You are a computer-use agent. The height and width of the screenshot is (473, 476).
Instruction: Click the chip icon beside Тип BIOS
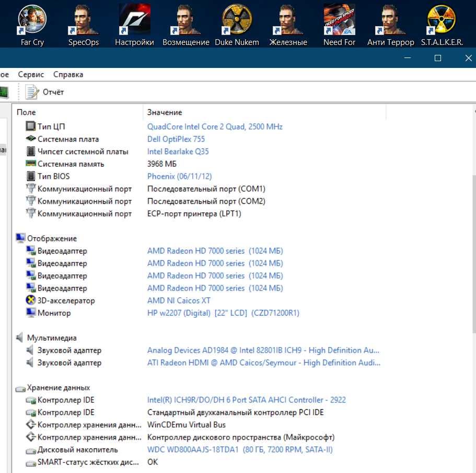coord(31,176)
